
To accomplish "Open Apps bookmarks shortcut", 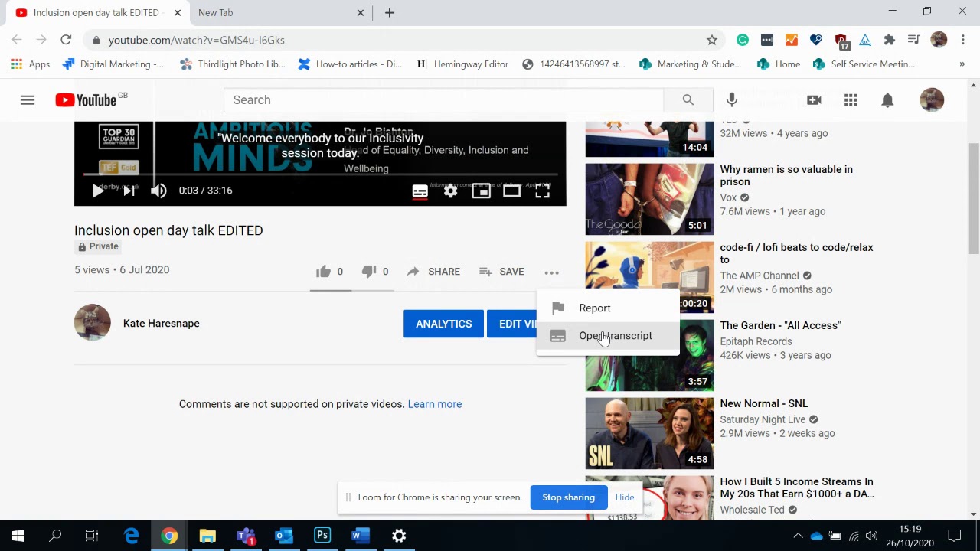I will click(x=31, y=64).
